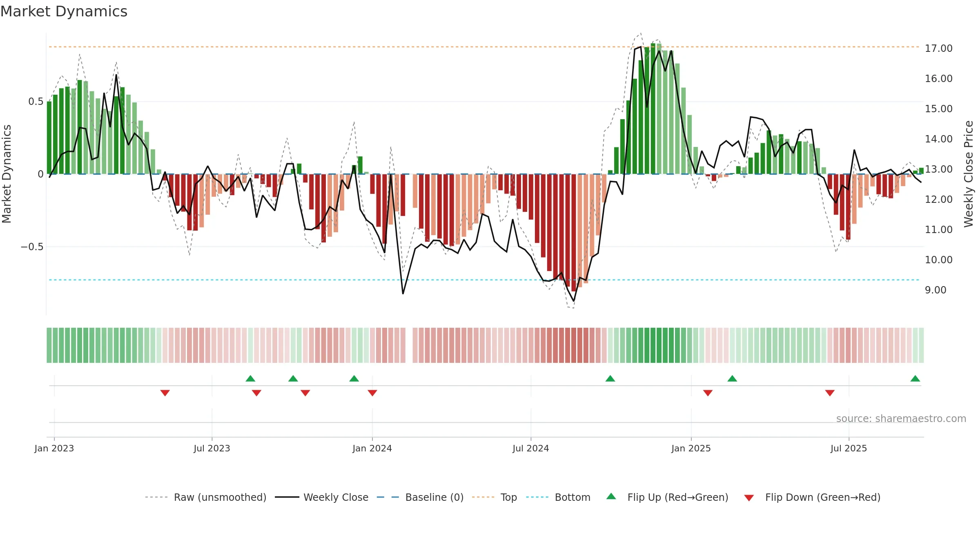Click the 0.5 Market Dynamics axis tick
The width and height of the screenshot is (980, 551).
(36, 101)
